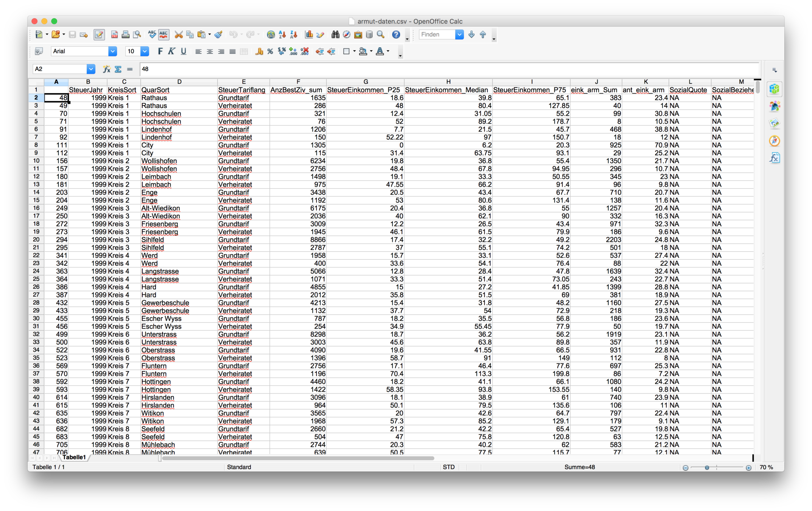This screenshot has height=511, width=812.
Task: Select column D header
Action: tap(179, 82)
